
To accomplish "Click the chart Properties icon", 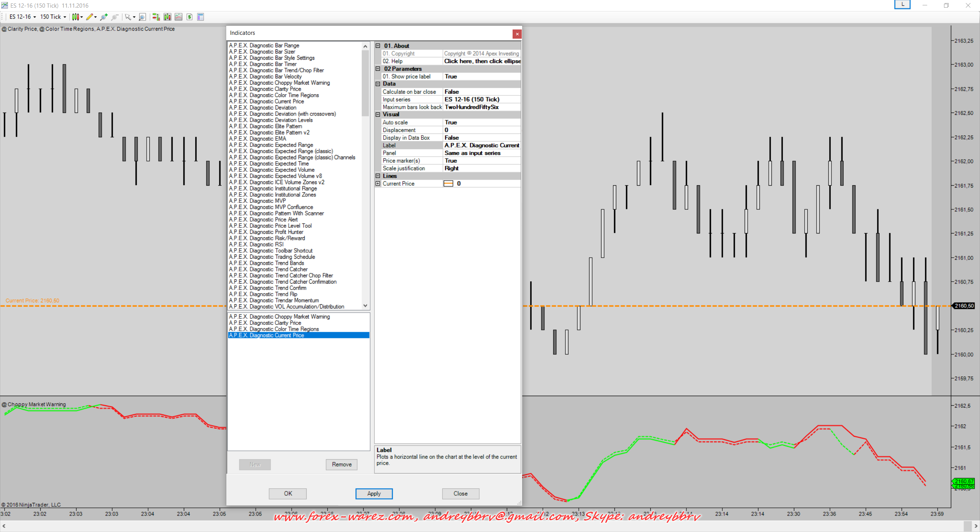I will click(x=201, y=17).
